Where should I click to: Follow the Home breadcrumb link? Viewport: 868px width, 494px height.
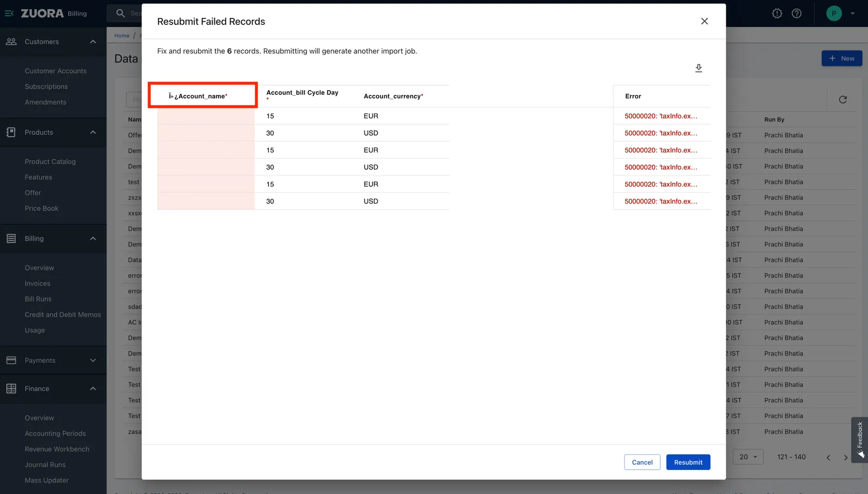(x=122, y=36)
